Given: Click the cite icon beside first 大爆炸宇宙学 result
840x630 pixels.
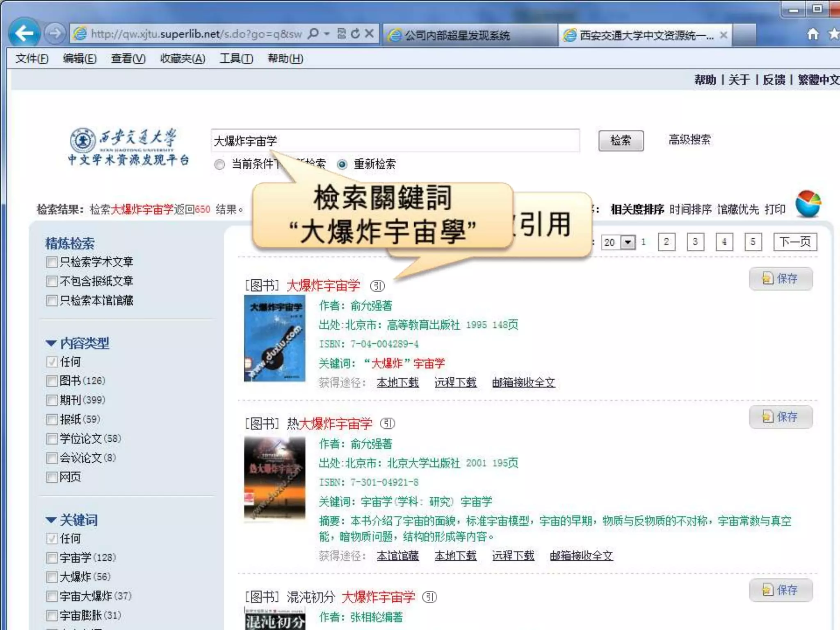Looking at the screenshot, I should [377, 285].
